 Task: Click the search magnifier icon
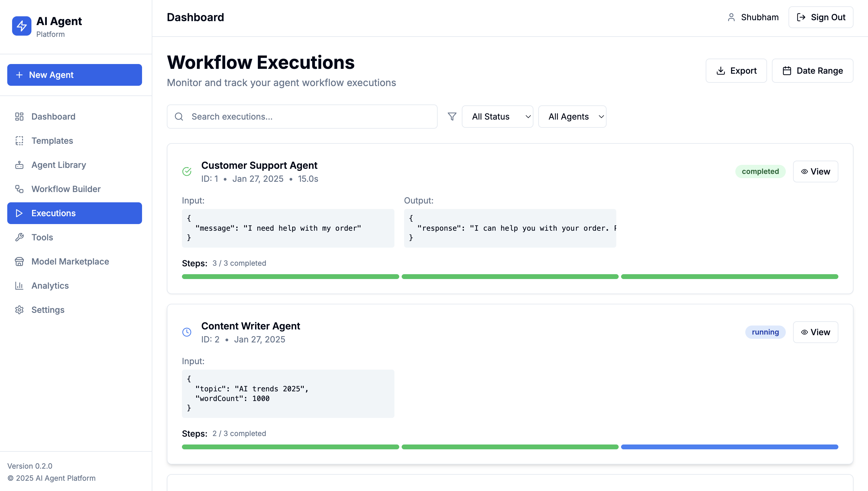179,117
